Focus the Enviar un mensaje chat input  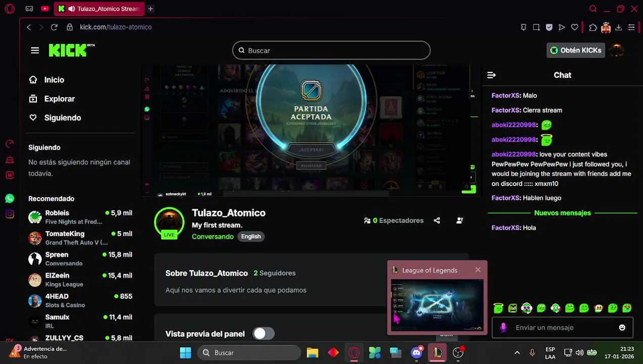562,328
